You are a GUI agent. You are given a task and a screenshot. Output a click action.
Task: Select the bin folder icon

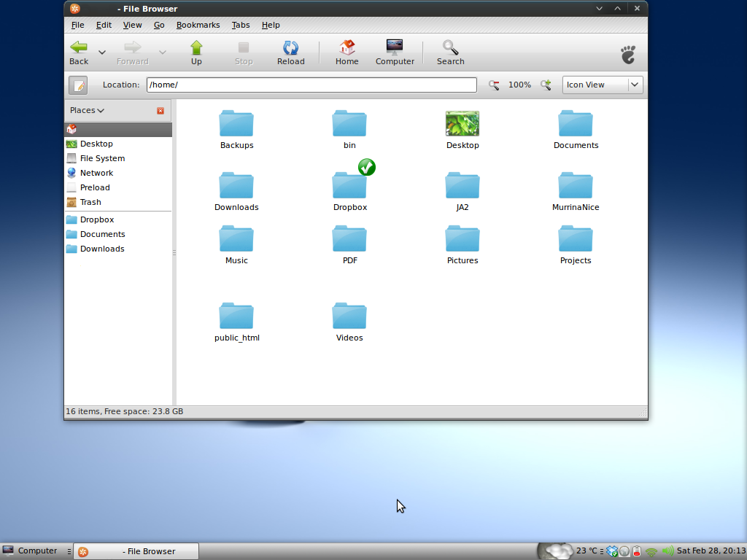(x=349, y=124)
